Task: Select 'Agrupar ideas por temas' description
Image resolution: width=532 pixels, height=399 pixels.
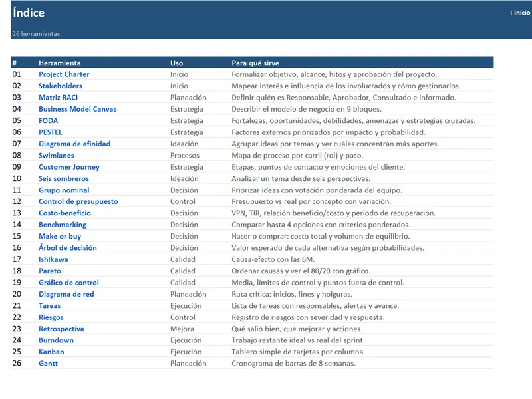Action: 335,144
